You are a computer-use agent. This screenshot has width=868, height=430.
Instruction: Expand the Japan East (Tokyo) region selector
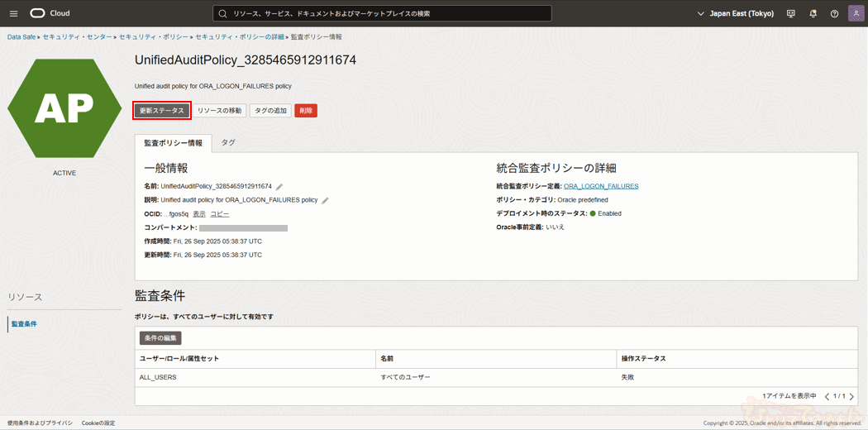(x=735, y=13)
